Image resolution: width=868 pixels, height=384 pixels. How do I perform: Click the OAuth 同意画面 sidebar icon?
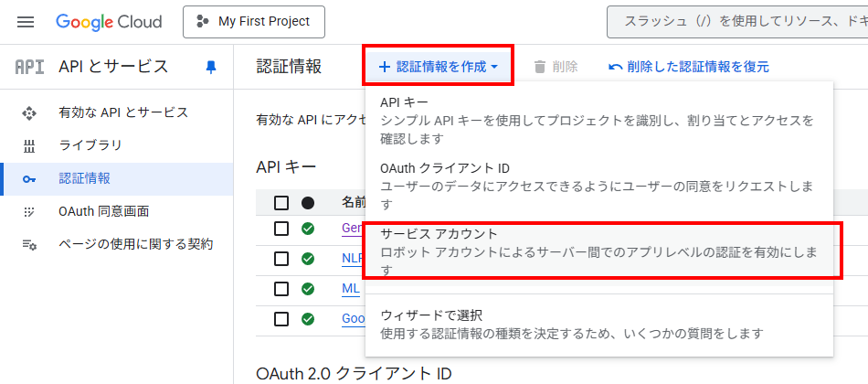click(29, 211)
